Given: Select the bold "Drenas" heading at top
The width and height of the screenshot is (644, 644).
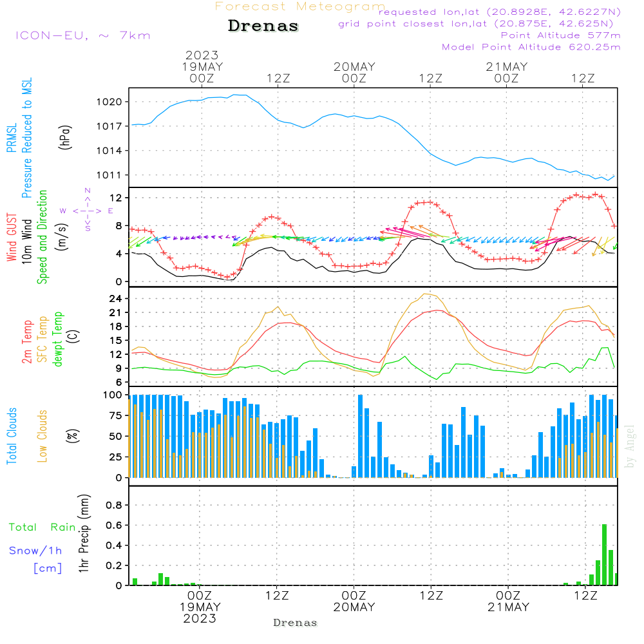Looking at the screenshot, I should (263, 26).
